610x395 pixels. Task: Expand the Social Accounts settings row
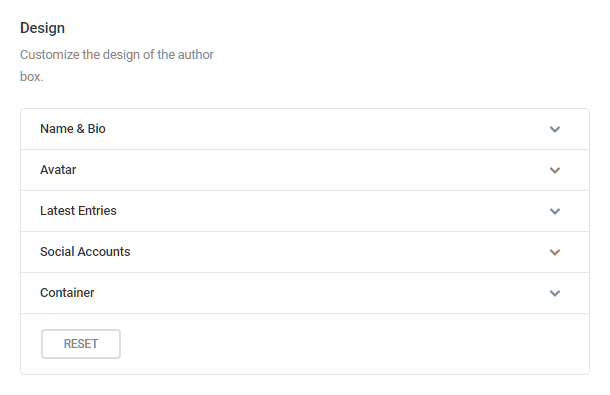(x=305, y=252)
